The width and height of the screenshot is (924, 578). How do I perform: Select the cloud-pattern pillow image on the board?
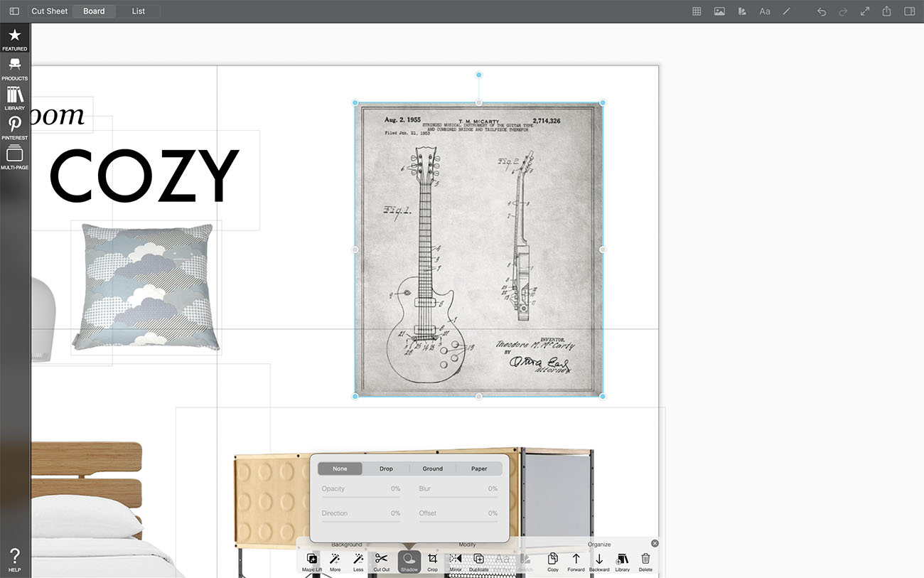click(146, 287)
